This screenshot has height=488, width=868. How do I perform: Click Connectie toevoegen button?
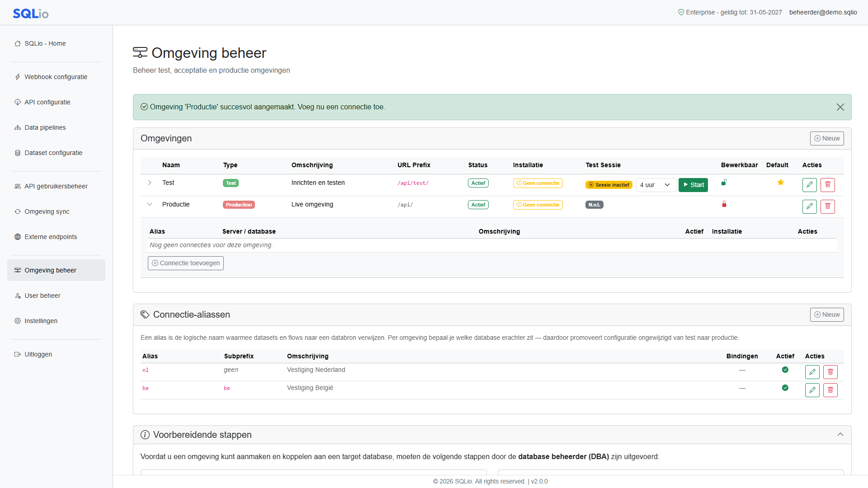pyautogui.click(x=185, y=263)
